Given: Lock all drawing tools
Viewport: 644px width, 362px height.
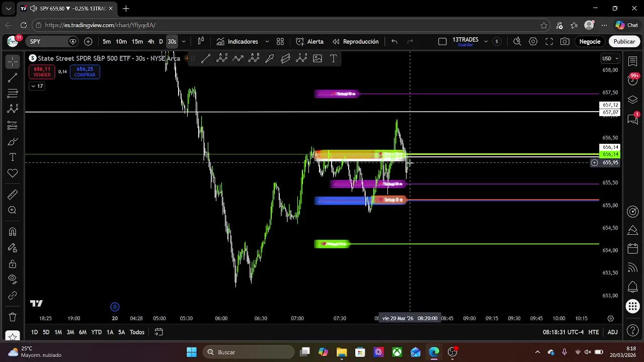Looking at the screenshot, I should coord(13,264).
